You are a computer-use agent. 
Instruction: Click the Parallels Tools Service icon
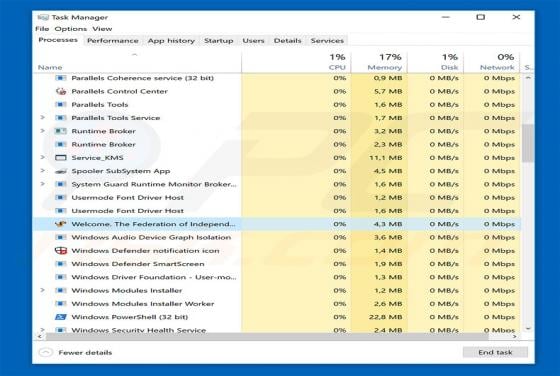tap(60, 118)
